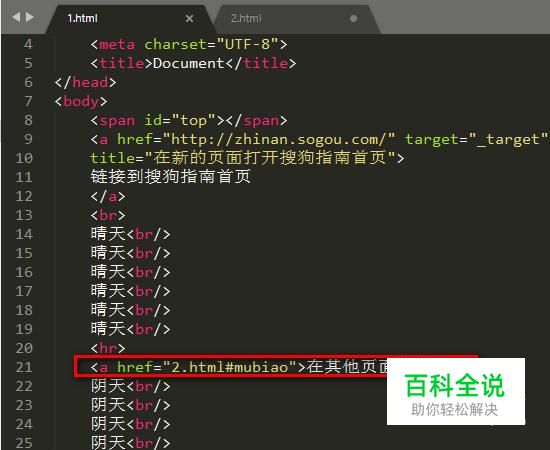This screenshot has height=450, width=550.
Task: Click the closing </head> tag
Action: coord(85,82)
